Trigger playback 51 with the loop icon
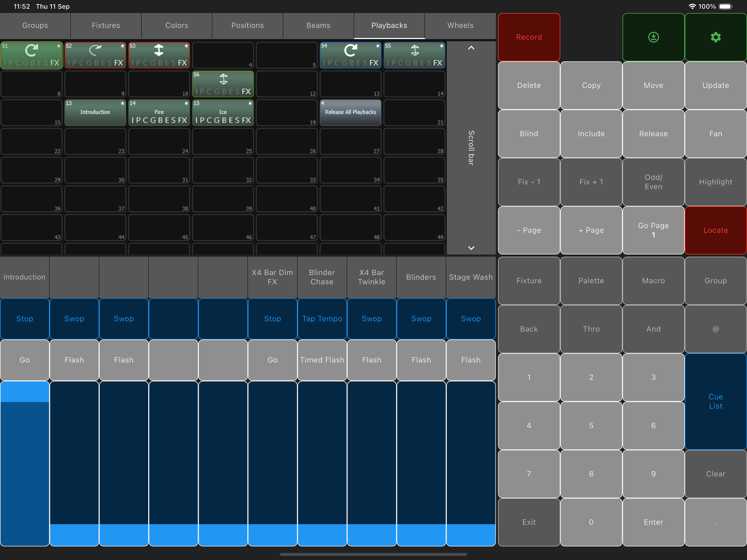The image size is (747, 560). pyautogui.click(x=31, y=55)
